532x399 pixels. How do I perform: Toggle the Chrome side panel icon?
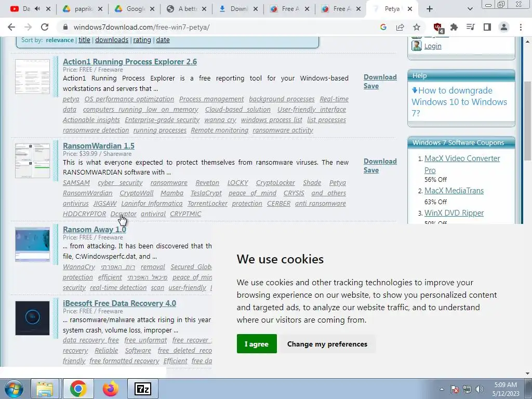pos(487,27)
